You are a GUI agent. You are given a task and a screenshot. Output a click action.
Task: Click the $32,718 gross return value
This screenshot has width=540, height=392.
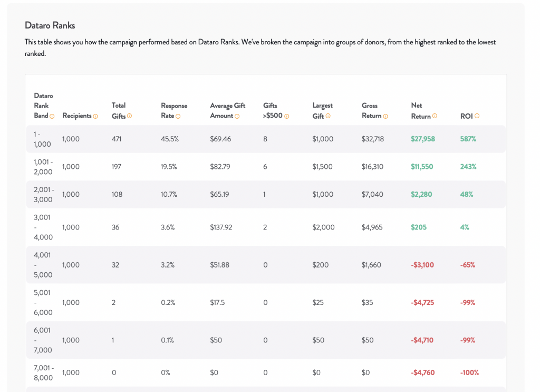[373, 139]
